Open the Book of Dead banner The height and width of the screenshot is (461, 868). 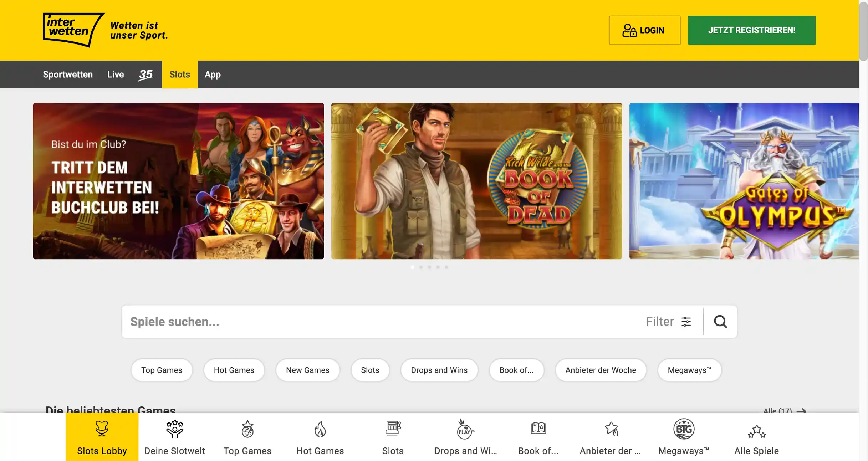(x=476, y=181)
